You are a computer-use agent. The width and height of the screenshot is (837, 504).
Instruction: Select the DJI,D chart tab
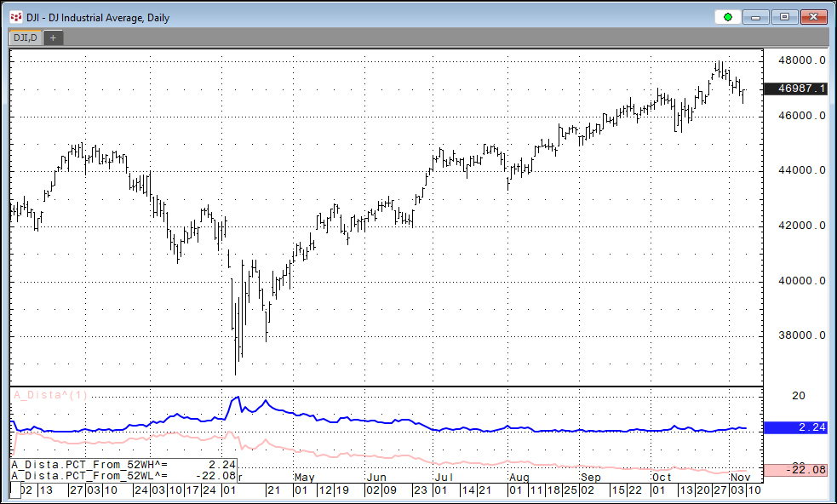click(x=25, y=37)
